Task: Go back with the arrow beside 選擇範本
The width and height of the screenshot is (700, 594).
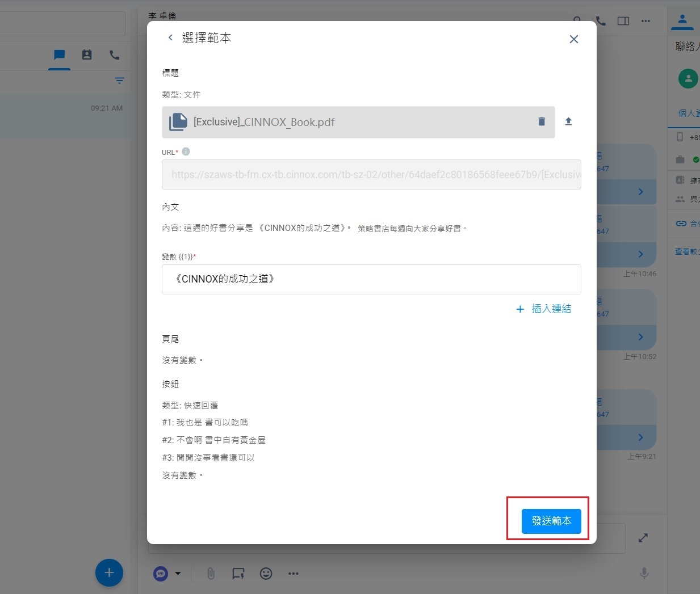Action: coord(170,37)
